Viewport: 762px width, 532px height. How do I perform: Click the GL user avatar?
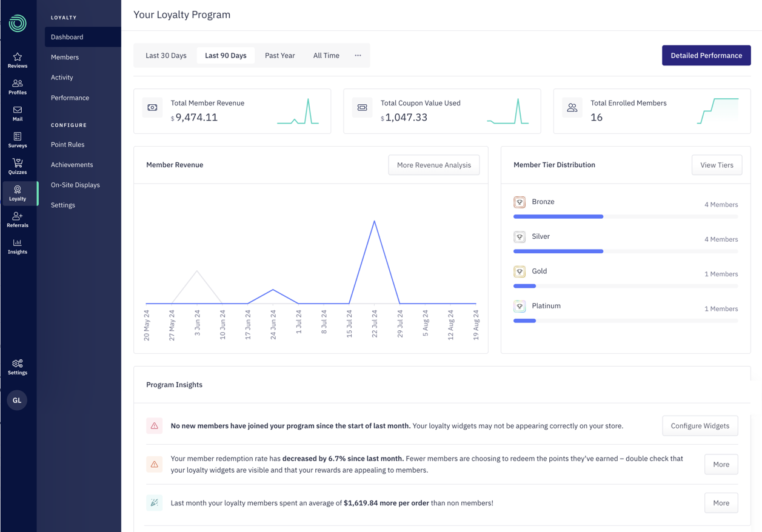tap(17, 400)
